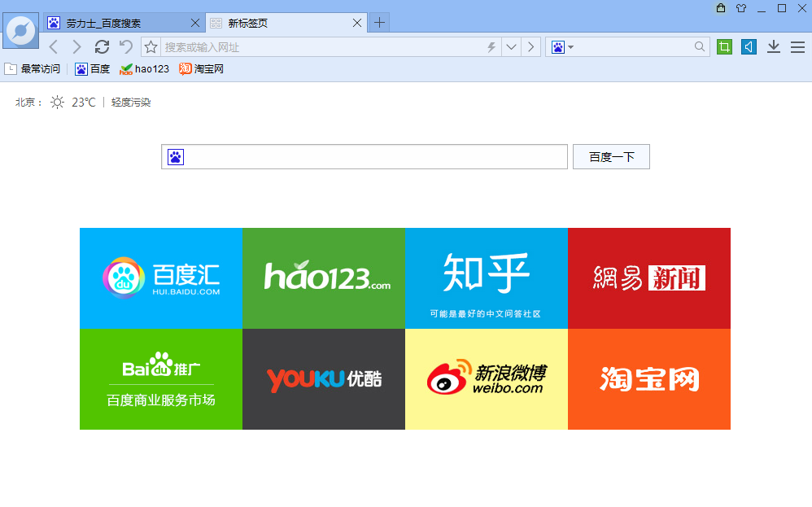Toggle the blue mute sound icon
Image resolution: width=812 pixels, height=507 pixels.
(x=749, y=47)
